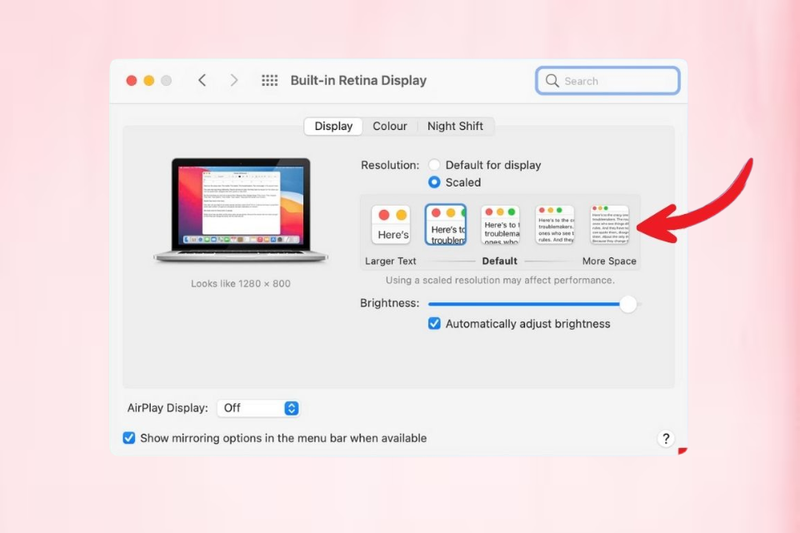This screenshot has width=800, height=533.
Task: Click the 'More Space' label
Action: 609,261
